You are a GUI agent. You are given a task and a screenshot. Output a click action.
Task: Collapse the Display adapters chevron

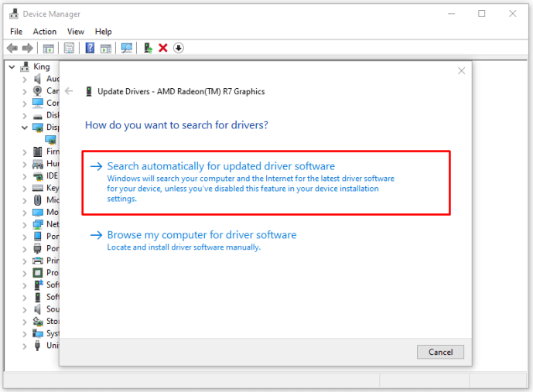click(25, 128)
